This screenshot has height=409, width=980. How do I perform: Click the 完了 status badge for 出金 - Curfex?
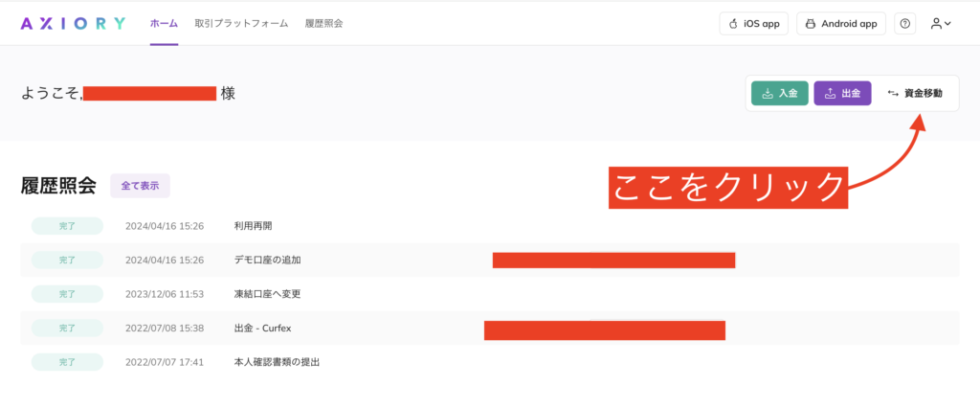[66, 329]
